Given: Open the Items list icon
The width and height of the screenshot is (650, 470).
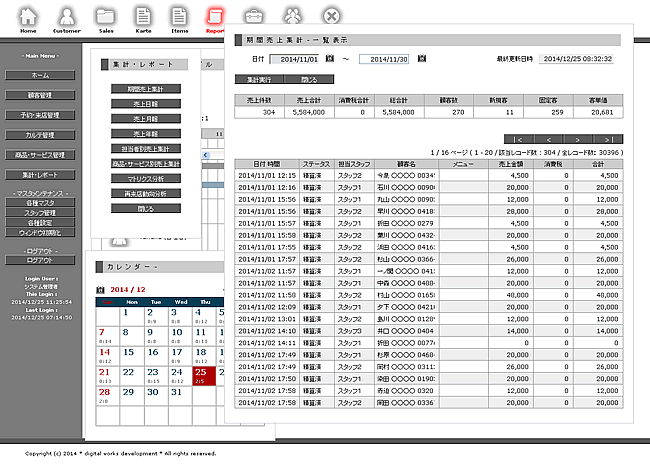Looking at the screenshot, I should coord(179,19).
